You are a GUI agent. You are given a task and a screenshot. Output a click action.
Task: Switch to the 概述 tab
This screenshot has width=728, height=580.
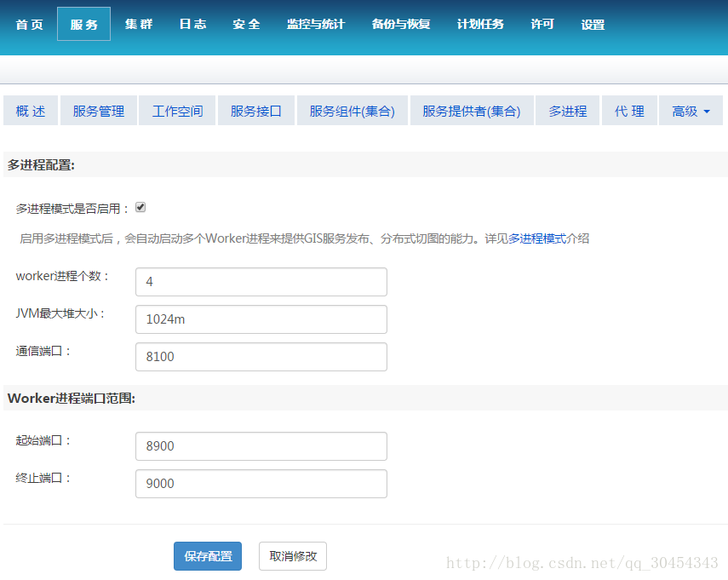[x=31, y=111]
